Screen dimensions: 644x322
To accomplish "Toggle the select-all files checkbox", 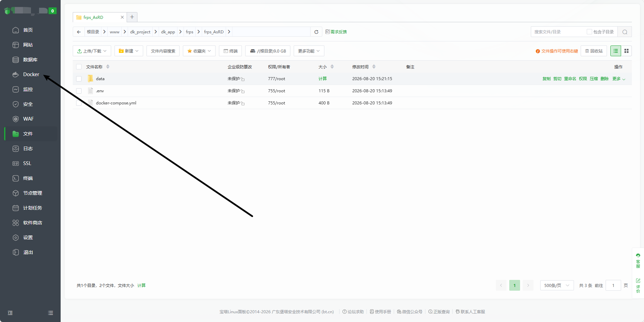I will tap(79, 67).
